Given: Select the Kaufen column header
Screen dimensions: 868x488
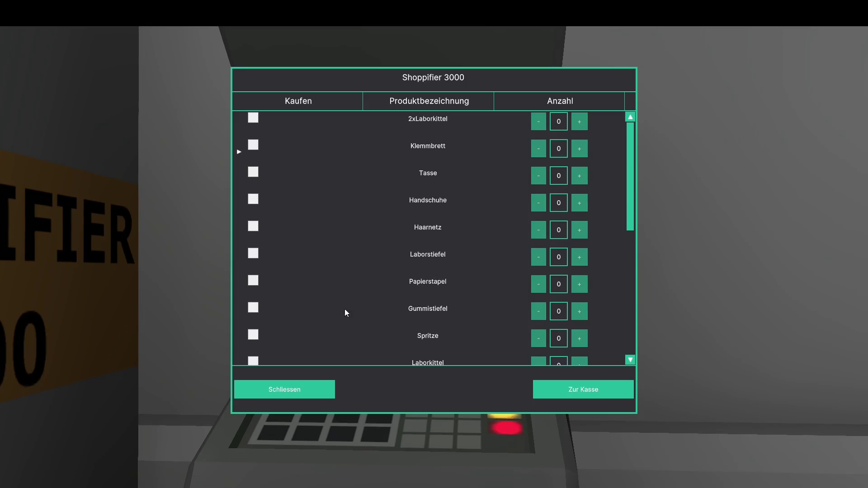Looking at the screenshot, I should point(298,101).
